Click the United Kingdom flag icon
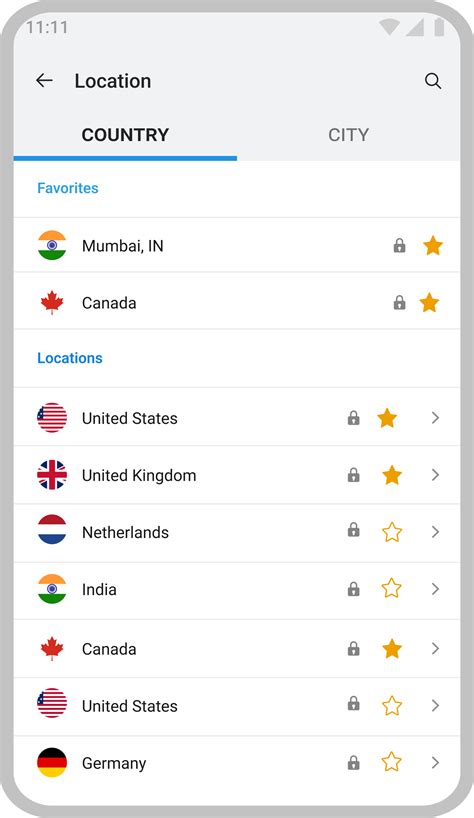 pyautogui.click(x=52, y=475)
